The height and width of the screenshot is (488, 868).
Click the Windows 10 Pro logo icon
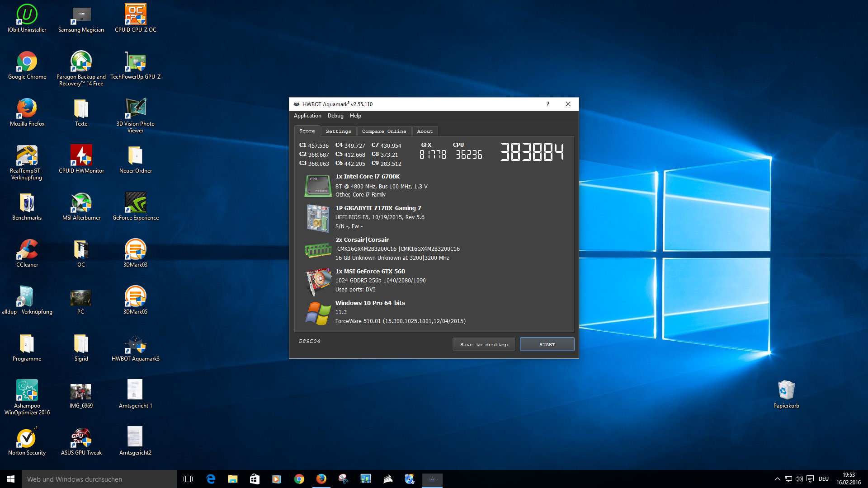click(318, 314)
